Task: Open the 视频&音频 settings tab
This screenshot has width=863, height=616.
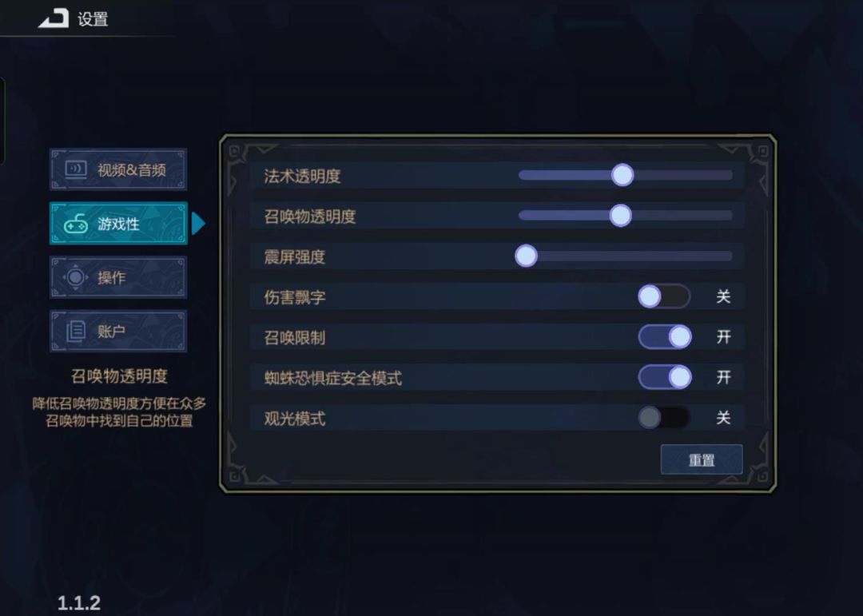Action: (118, 169)
